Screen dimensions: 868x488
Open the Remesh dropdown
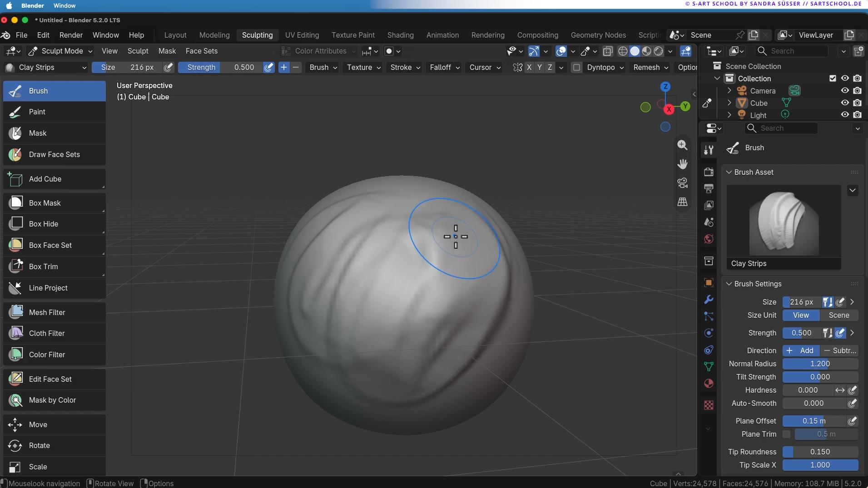pyautogui.click(x=650, y=67)
